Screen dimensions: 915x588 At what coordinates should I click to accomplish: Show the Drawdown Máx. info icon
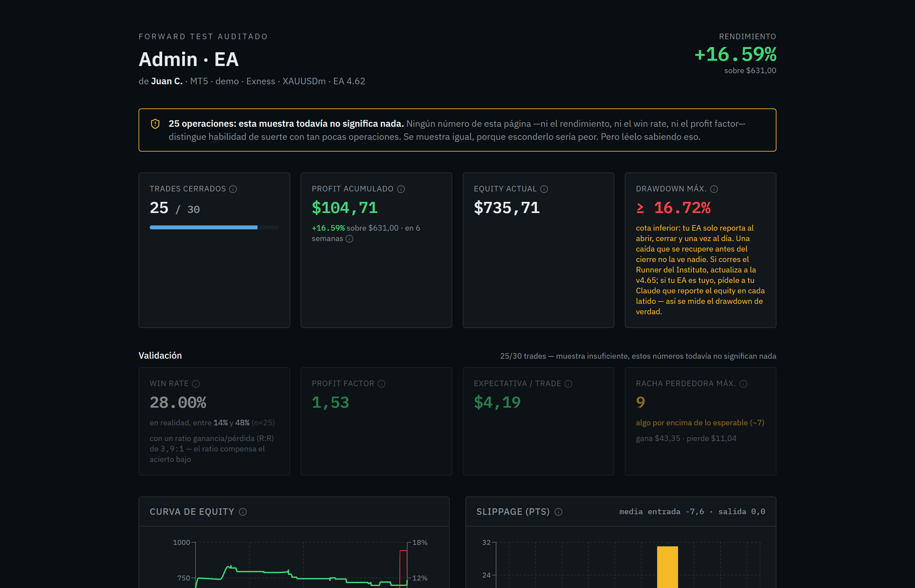[x=714, y=189]
